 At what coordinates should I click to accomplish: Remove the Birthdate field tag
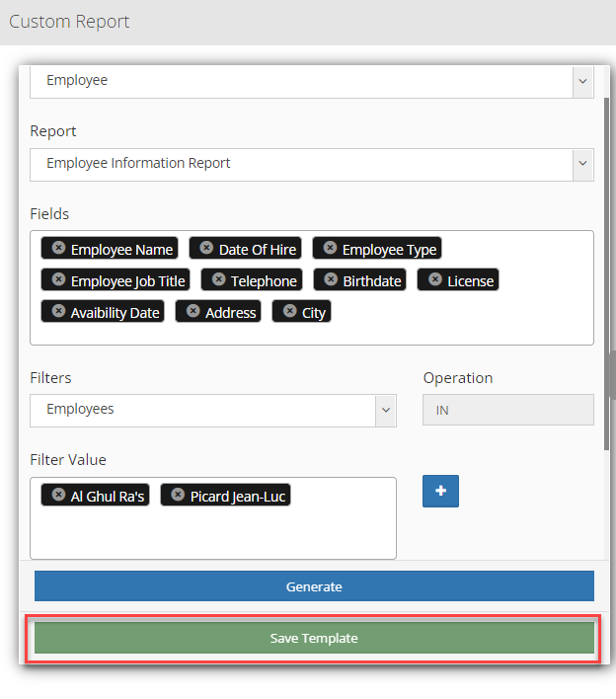click(331, 279)
